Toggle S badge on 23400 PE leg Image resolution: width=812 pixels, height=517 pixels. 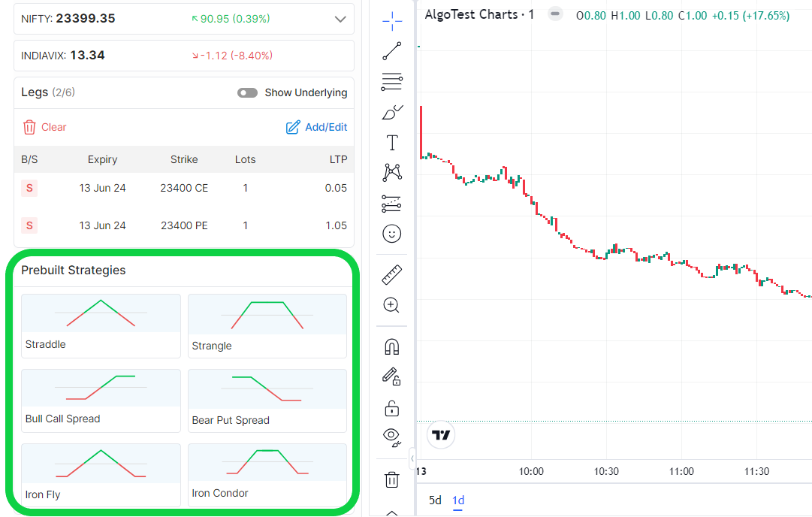[x=29, y=225]
